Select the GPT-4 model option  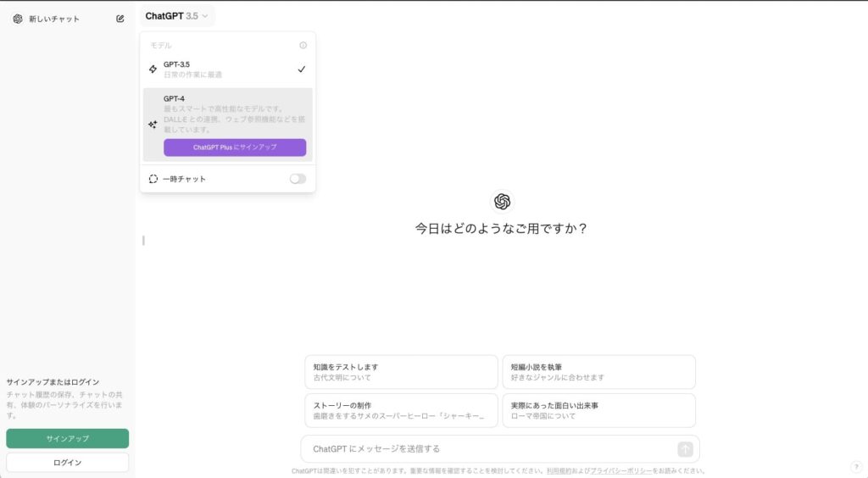[227, 125]
